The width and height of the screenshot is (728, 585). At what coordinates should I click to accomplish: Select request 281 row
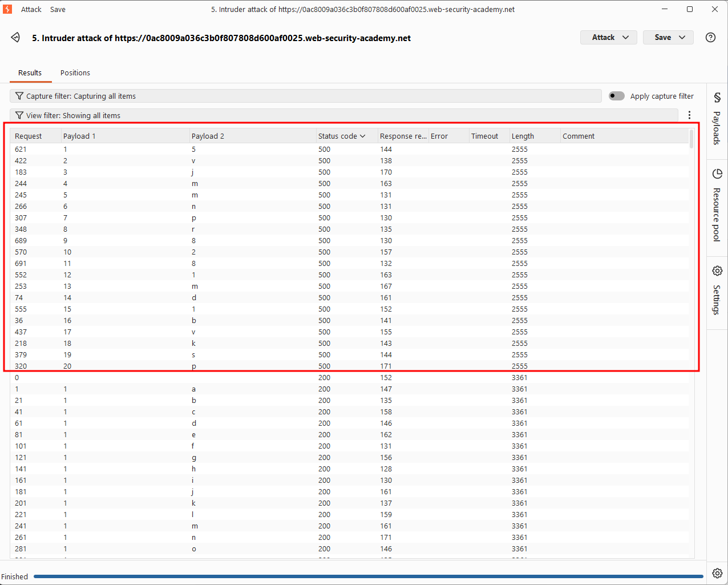pyautogui.click(x=349, y=548)
